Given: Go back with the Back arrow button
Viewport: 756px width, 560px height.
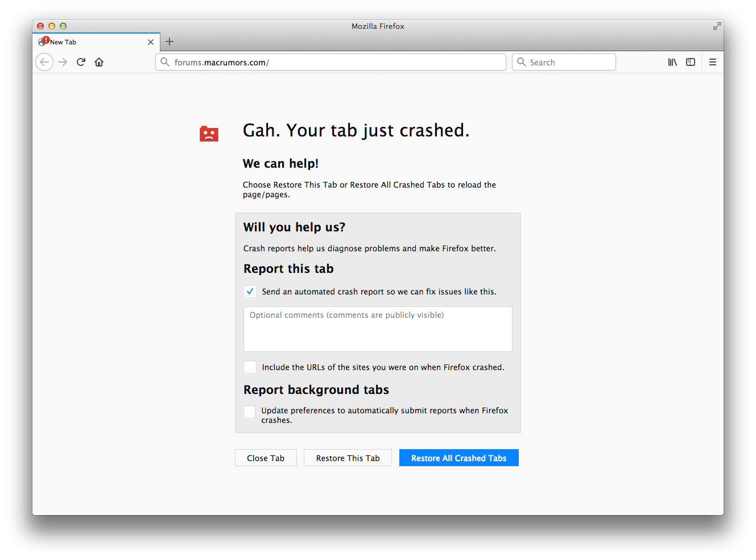Looking at the screenshot, I should click(x=44, y=62).
